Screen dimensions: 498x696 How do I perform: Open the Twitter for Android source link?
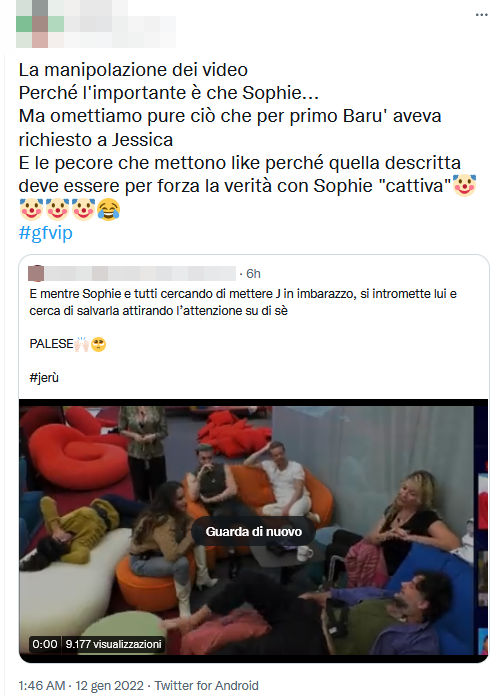point(206,685)
